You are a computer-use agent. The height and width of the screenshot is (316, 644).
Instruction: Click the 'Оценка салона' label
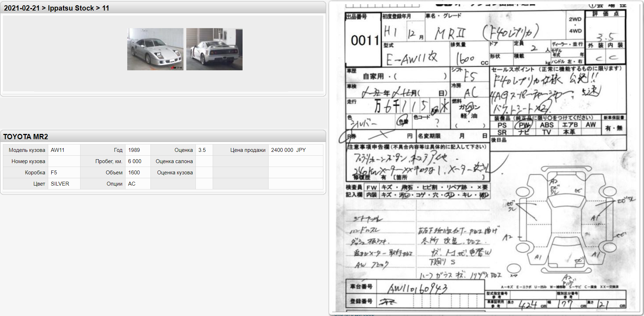point(174,161)
